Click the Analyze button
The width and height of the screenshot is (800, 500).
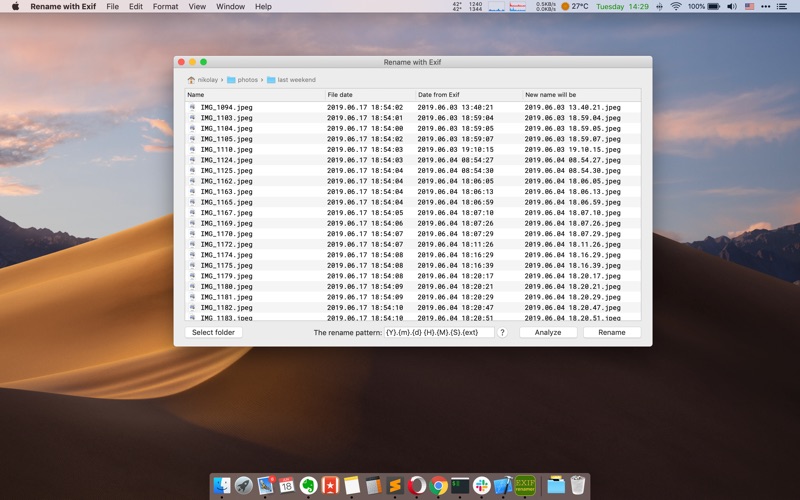pyautogui.click(x=548, y=332)
